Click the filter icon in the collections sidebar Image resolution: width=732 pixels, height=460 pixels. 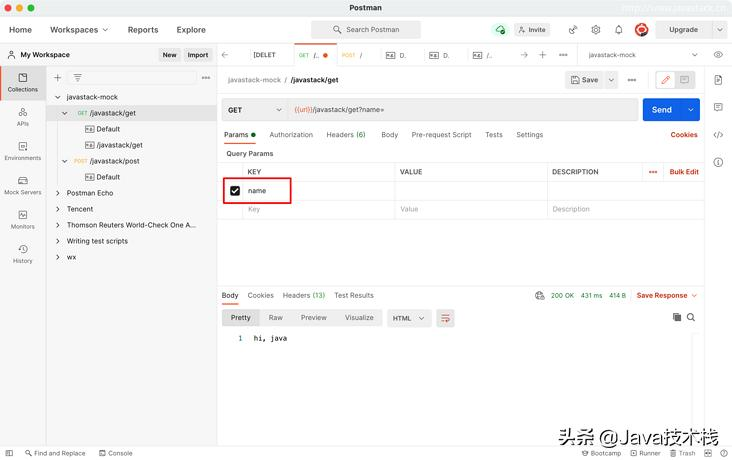point(77,78)
